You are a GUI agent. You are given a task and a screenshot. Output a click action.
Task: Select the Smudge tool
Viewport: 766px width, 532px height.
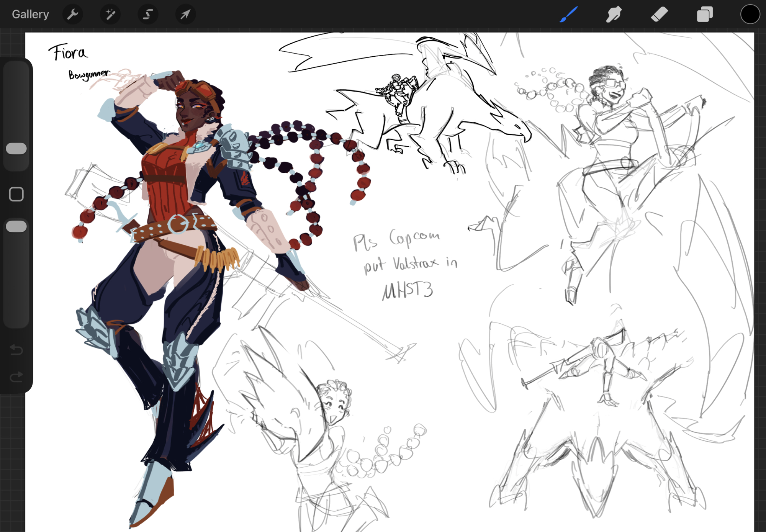(x=614, y=15)
